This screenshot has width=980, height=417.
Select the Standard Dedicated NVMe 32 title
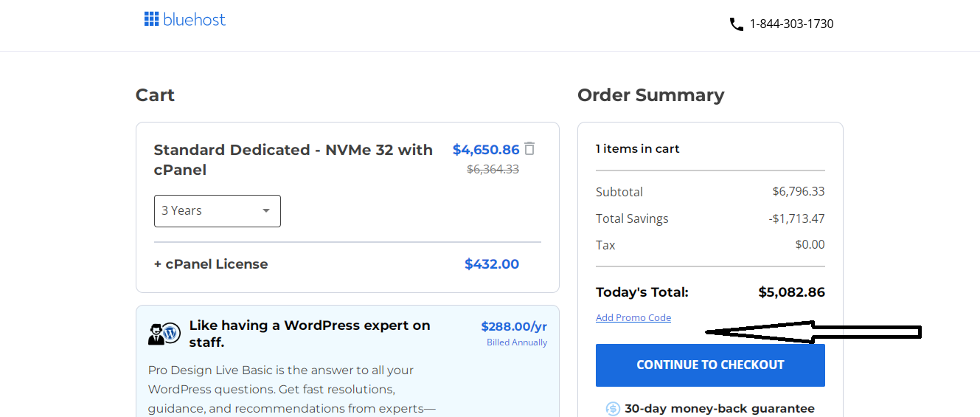pos(293,159)
